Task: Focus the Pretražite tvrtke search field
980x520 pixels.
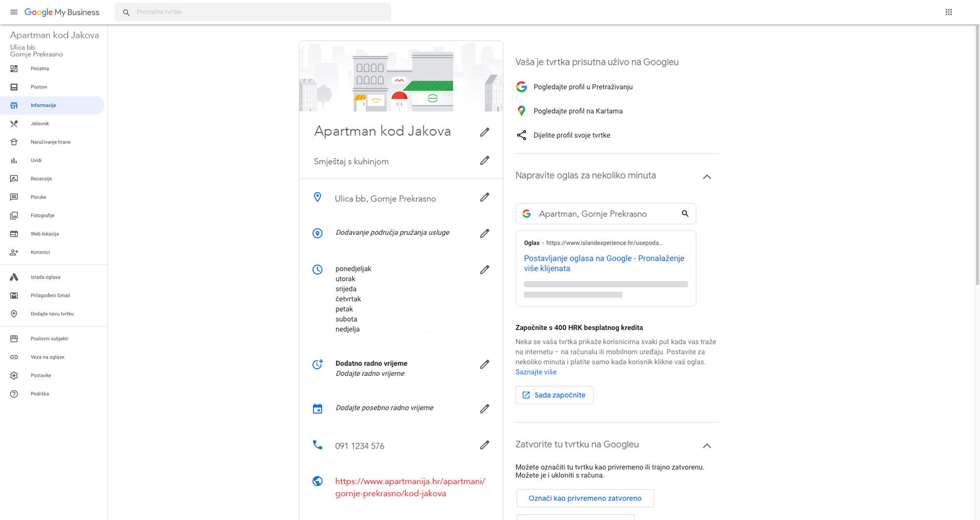Action: [x=253, y=12]
